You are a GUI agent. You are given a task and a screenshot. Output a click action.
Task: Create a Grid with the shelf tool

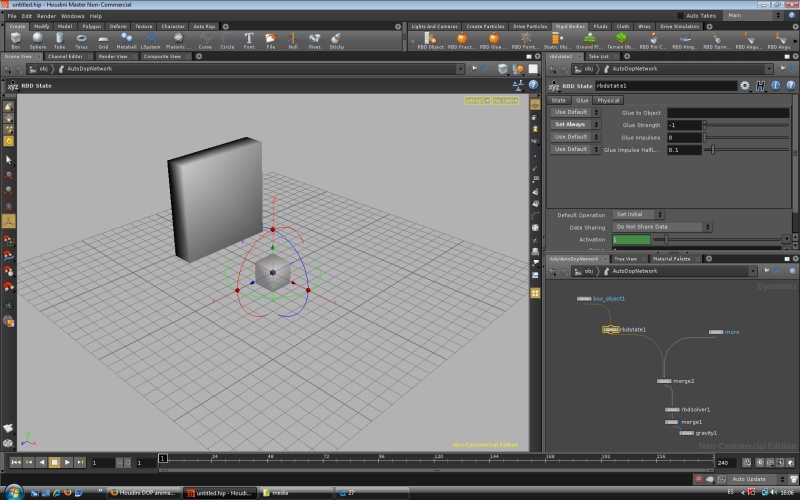(103, 40)
